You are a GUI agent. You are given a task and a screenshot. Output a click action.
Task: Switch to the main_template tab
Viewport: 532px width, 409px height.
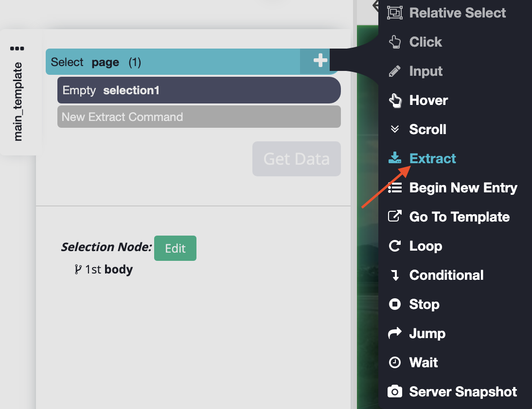tap(18, 101)
